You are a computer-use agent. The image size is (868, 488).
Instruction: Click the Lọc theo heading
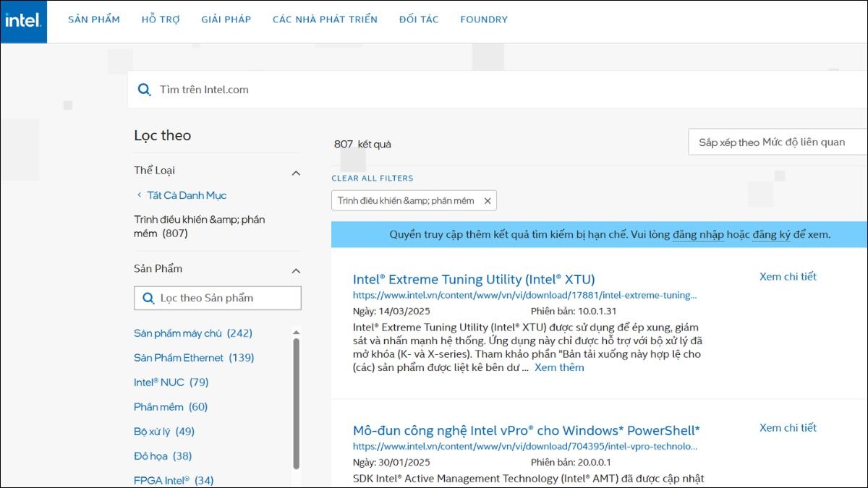tap(163, 135)
